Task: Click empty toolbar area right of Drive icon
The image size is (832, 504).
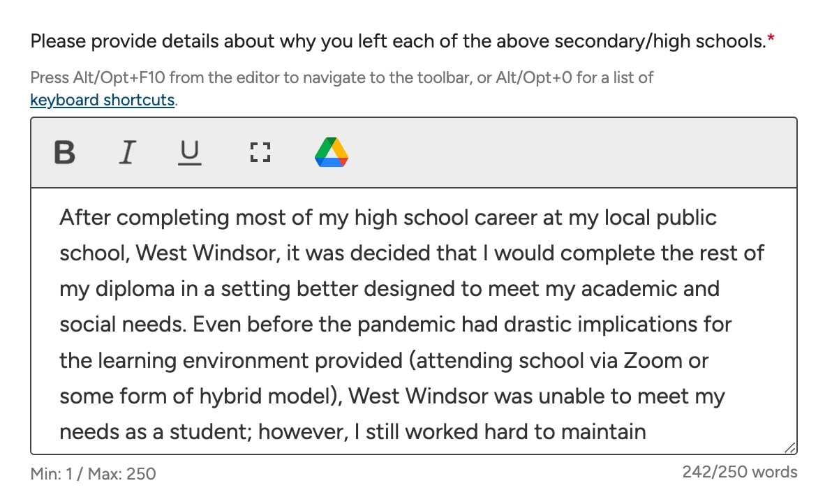Action: pyautogui.click(x=558, y=152)
